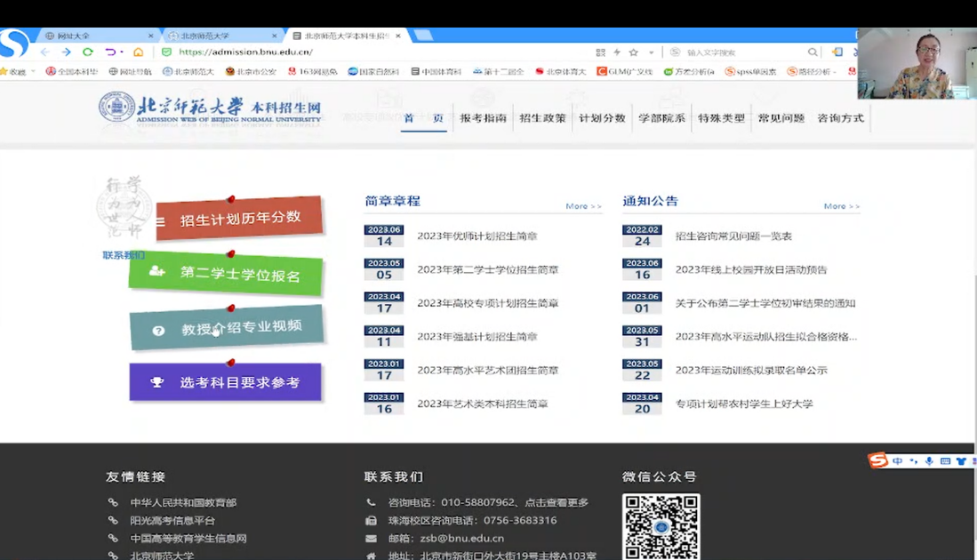Open the 北京体育大 bookmark
Viewport: 977px width, 560px height.
(x=560, y=72)
